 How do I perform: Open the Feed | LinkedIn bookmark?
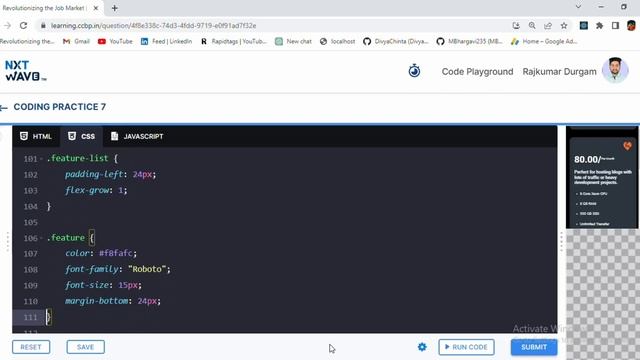click(x=166, y=41)
